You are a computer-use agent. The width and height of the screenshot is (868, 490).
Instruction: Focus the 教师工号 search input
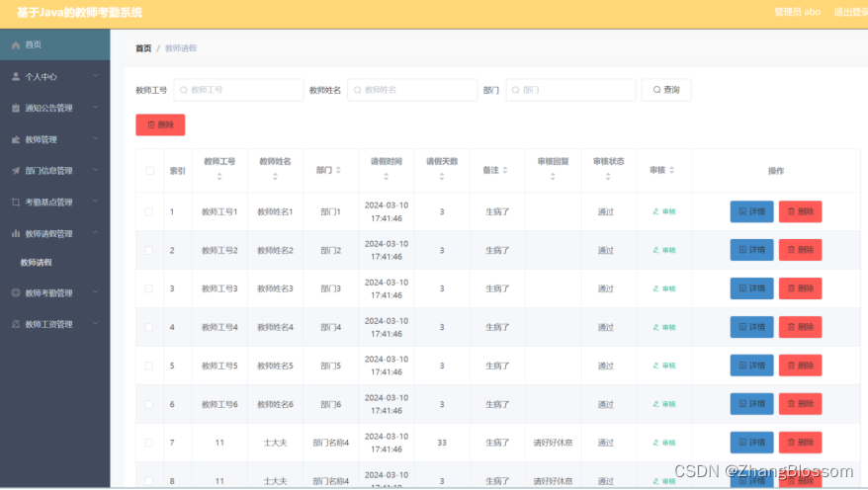tap(238, 90)
